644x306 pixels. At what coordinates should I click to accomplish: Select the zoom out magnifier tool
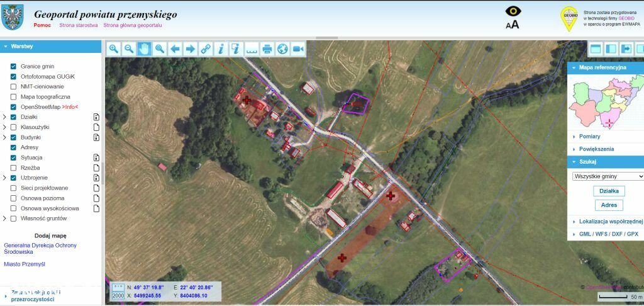(x=129, y=49)
